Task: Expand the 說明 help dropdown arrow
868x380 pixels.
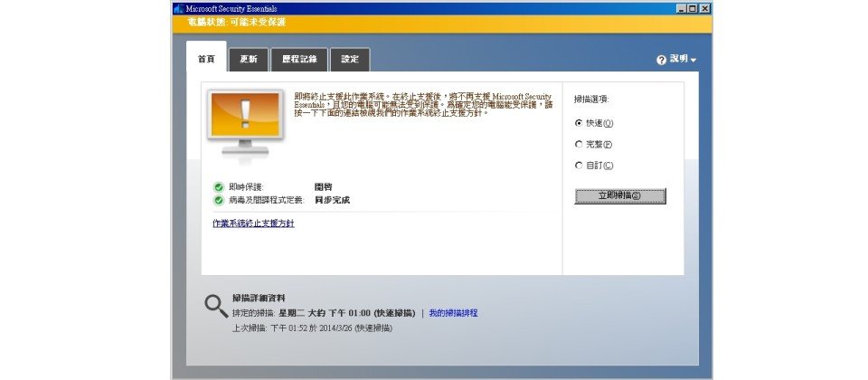Action: 693,60
